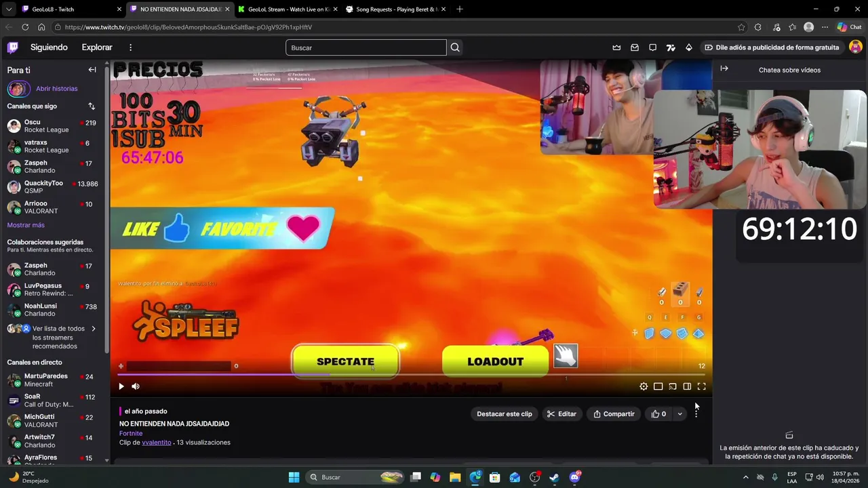Open the whispers chat bubble icon
The width and height of the screenshot is (868, 488).
coord(652,47)
